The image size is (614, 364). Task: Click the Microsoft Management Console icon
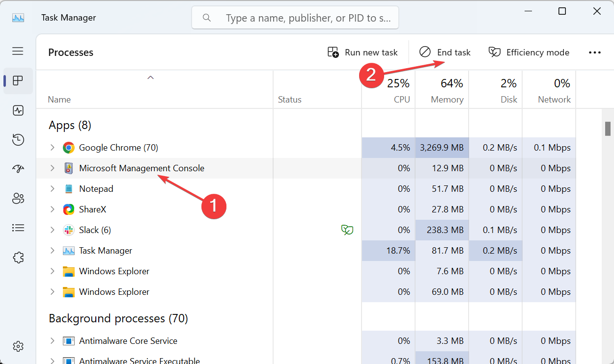pyautogui.click(x=69, y=168)
